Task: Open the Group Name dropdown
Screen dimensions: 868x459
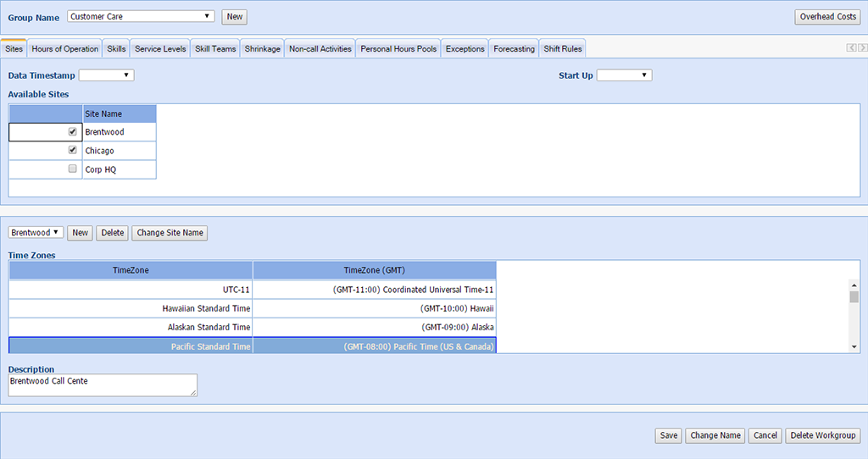Action: (141, 16)
